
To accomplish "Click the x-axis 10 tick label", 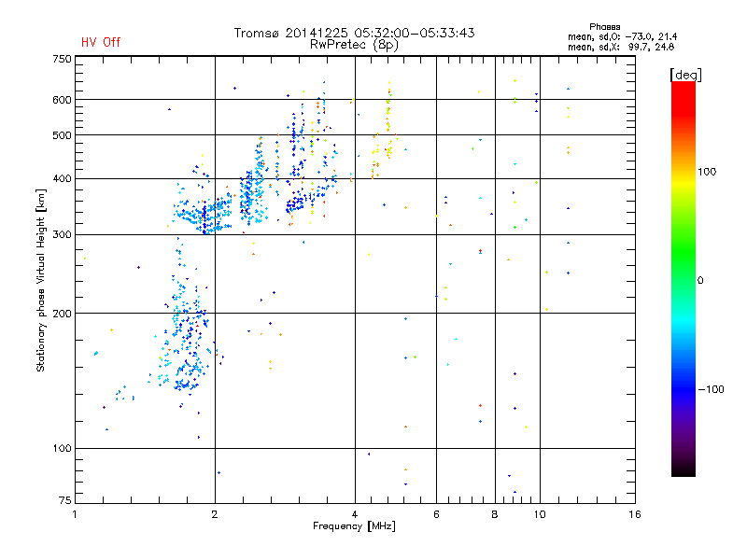I will tap(540, 514).
